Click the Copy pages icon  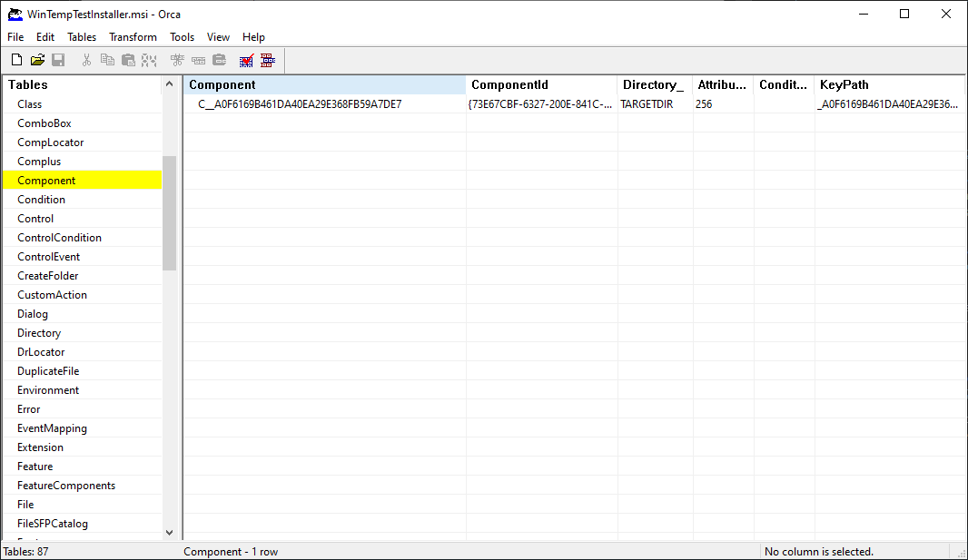(x=107, y=60)
